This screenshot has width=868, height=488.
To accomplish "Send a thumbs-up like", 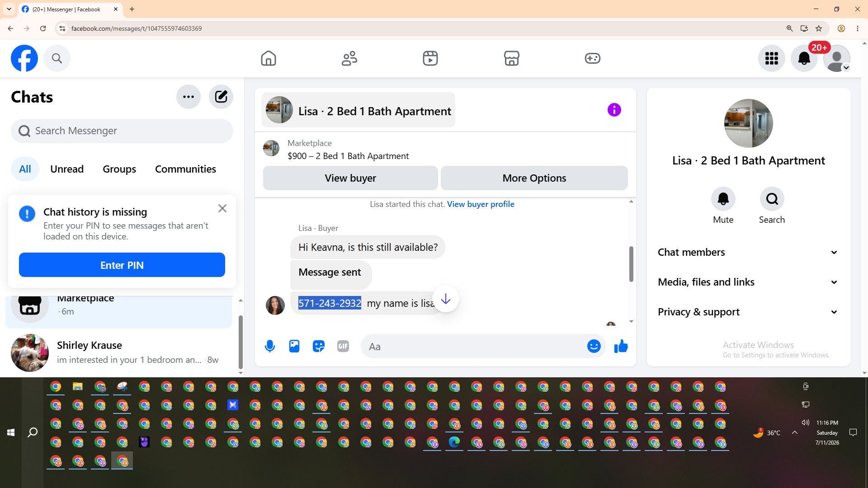I will click(621, 347).
